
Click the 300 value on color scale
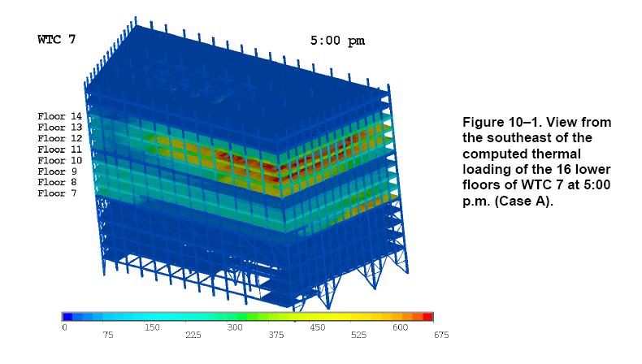(x=235, y=327)
